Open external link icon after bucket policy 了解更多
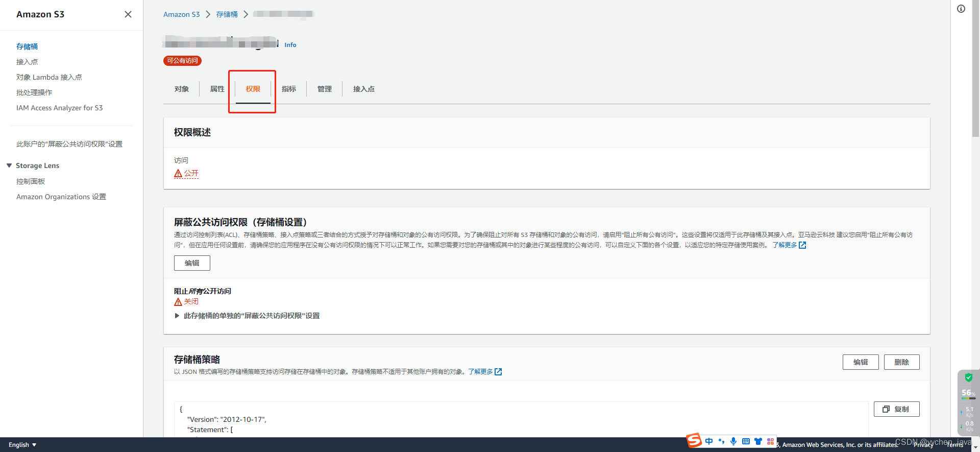This screenshot has height=452, width=980. (x=498, y=372)
